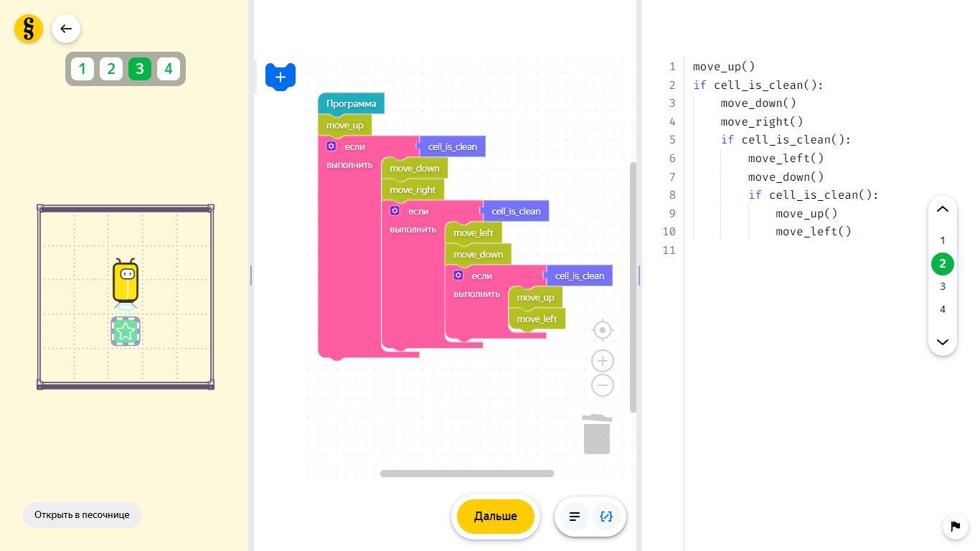Select step 3 in the navigator
Viewport: 980px width, 551px height.
pyautogui.click(x=943, y=286)
